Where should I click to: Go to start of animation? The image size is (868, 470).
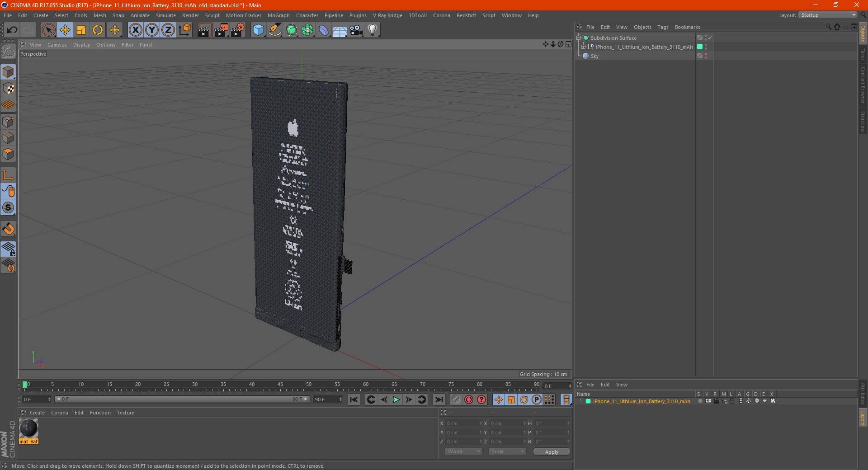coord(354,399)
